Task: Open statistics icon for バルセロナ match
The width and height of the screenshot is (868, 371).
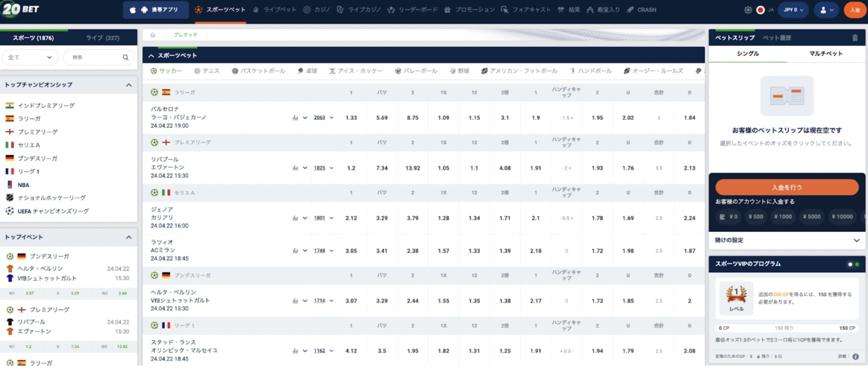Action: click(295, 118)
